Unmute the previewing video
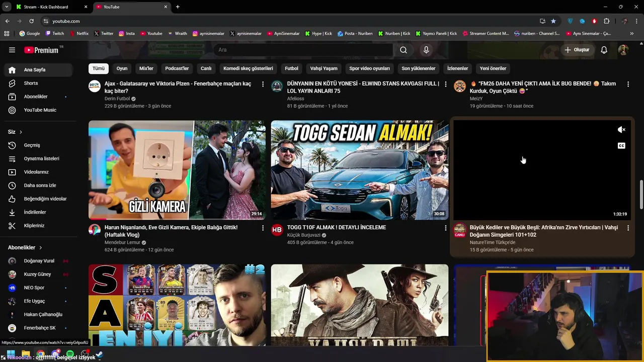 pos(621,130)
